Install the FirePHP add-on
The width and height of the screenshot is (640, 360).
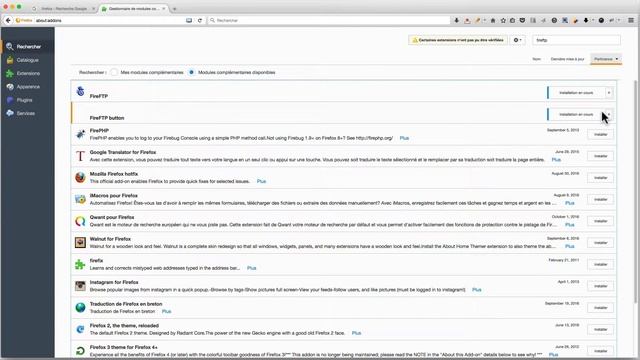600,134
